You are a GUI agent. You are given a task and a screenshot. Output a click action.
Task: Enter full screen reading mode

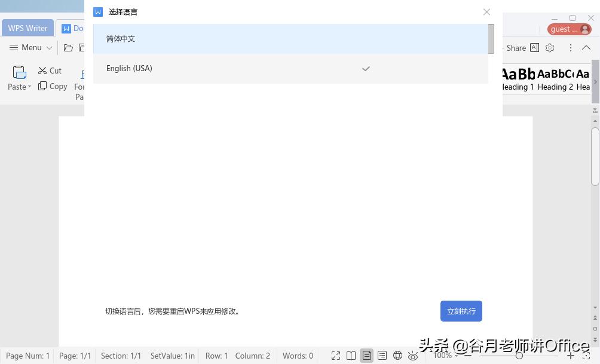pos(336,355)
